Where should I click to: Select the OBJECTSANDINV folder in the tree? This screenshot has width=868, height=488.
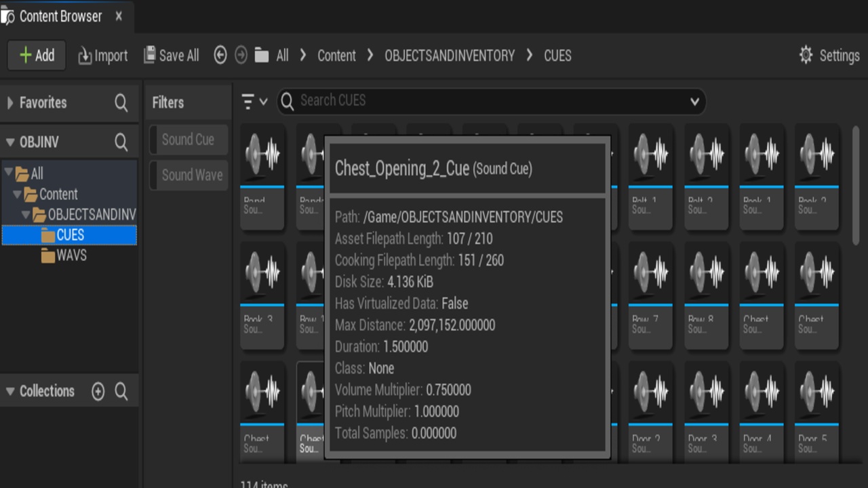85,215
